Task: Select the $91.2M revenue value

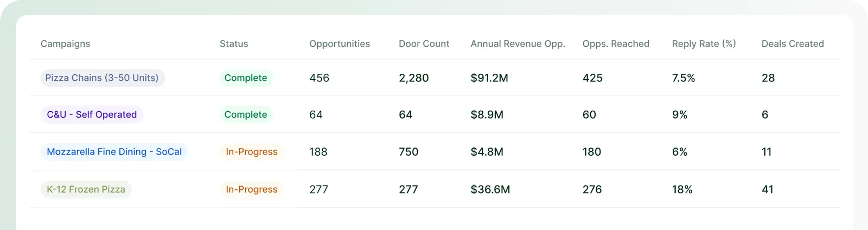Action: click(x=489, y=78)
